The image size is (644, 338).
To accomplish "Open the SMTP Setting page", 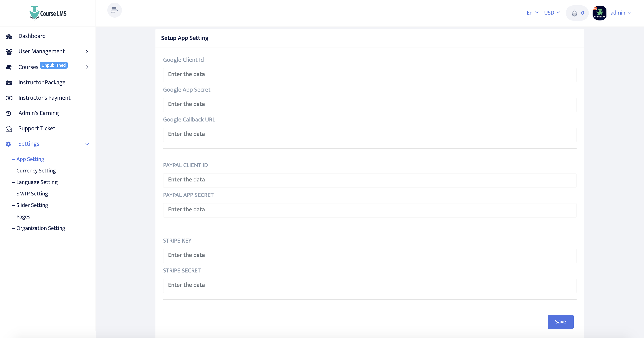I will [32, 194].
